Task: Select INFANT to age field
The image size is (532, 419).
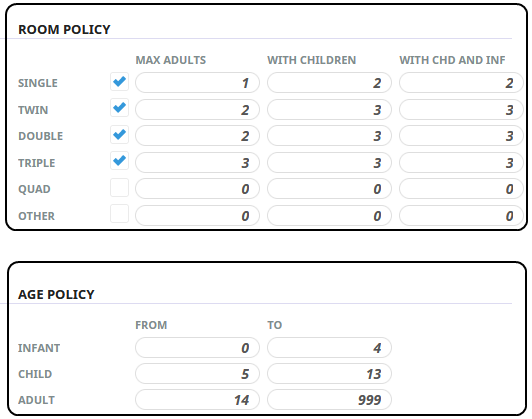Action: (329, 348)
